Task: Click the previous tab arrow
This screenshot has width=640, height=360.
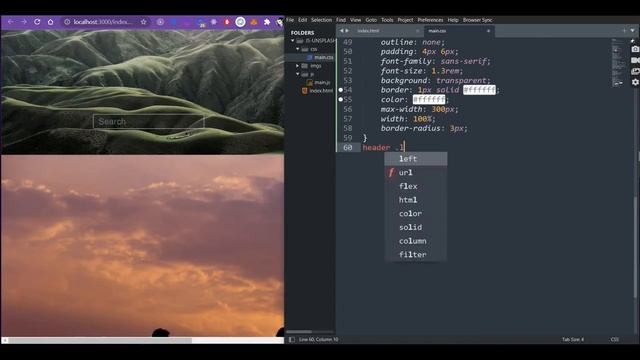Action: [342, 31]
